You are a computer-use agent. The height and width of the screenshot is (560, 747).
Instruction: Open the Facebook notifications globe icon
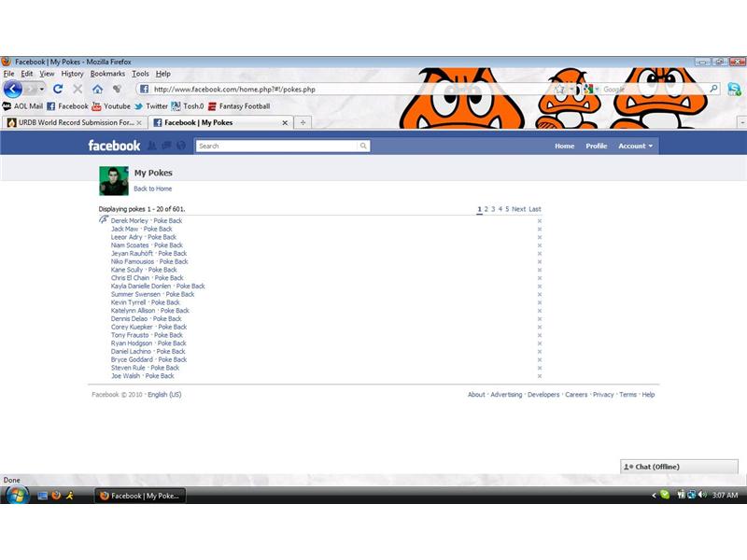179,146
